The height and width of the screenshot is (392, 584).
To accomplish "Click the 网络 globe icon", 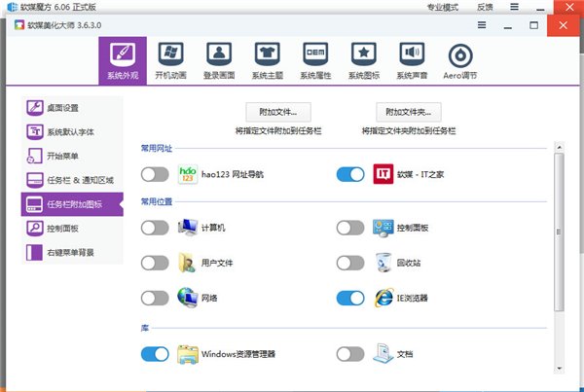I will (x=188, y=298).
